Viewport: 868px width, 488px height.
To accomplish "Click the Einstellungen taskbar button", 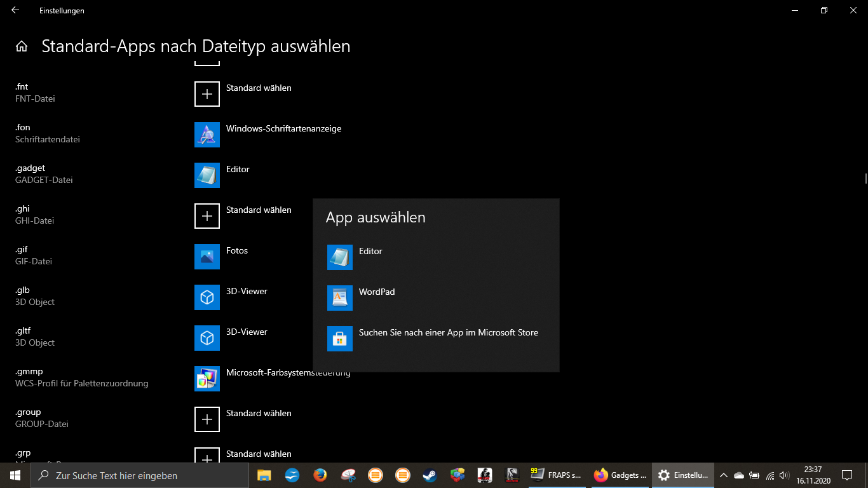I will (x=683, y=475).
